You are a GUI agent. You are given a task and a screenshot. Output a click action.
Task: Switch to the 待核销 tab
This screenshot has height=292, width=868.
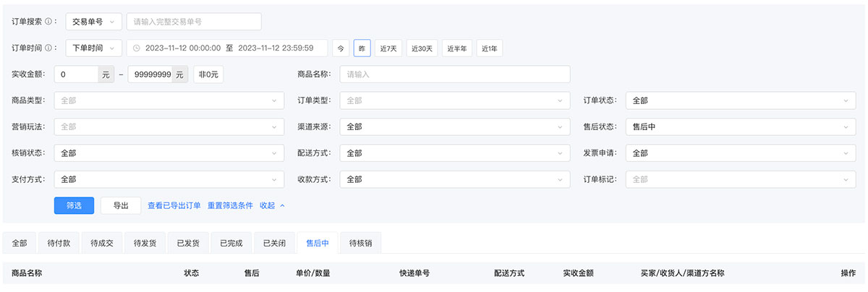coord(360,244)
